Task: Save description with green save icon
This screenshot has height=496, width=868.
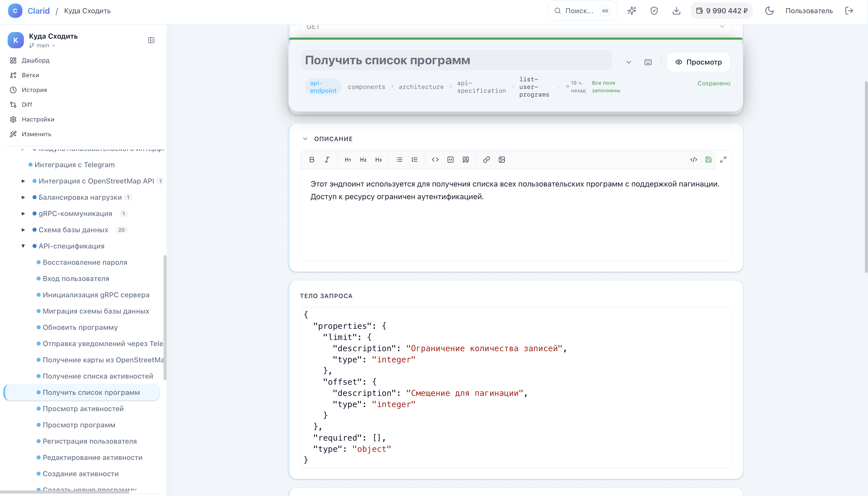Action: coord(708,159)
